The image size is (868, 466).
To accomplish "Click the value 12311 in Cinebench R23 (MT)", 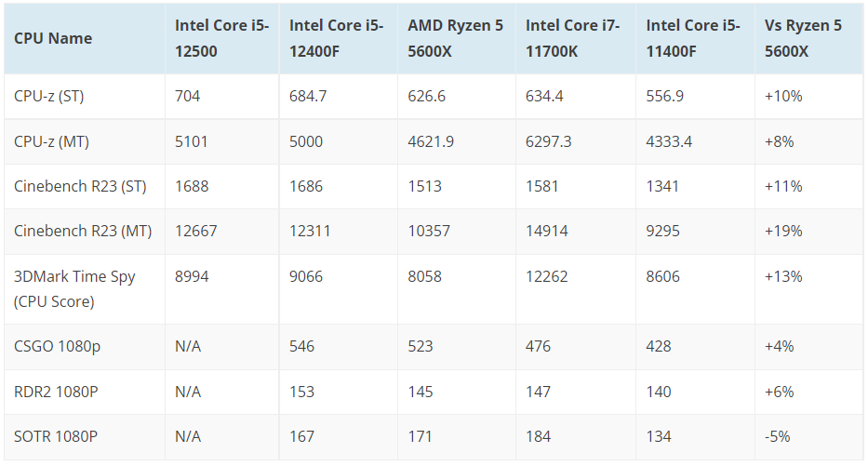I will point(310,232).
